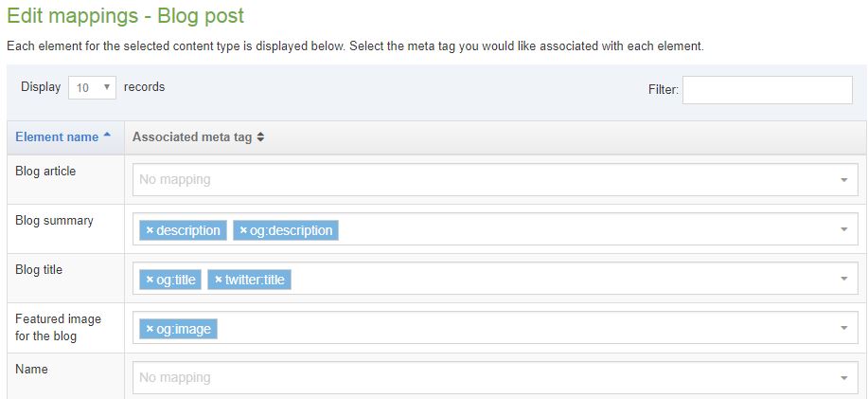Click the Filter text box
The image size is (868, 399).
coord(767,90)
